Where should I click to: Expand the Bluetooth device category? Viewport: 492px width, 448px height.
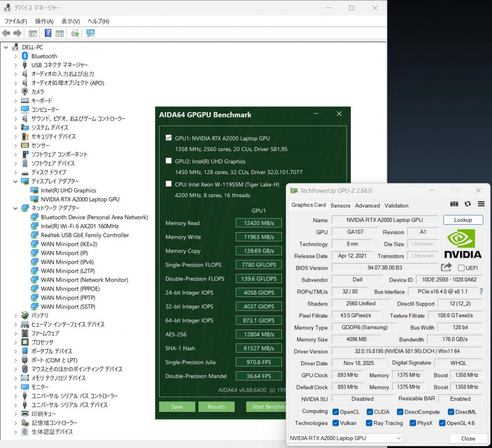[x=15, y=56]
